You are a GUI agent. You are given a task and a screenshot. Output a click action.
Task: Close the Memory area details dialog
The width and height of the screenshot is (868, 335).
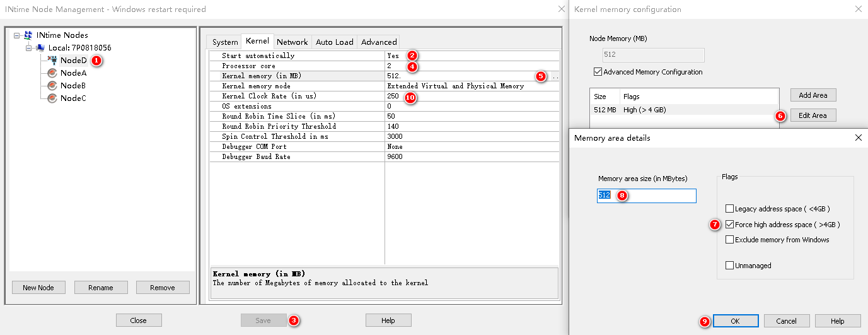tap(858, 138)
